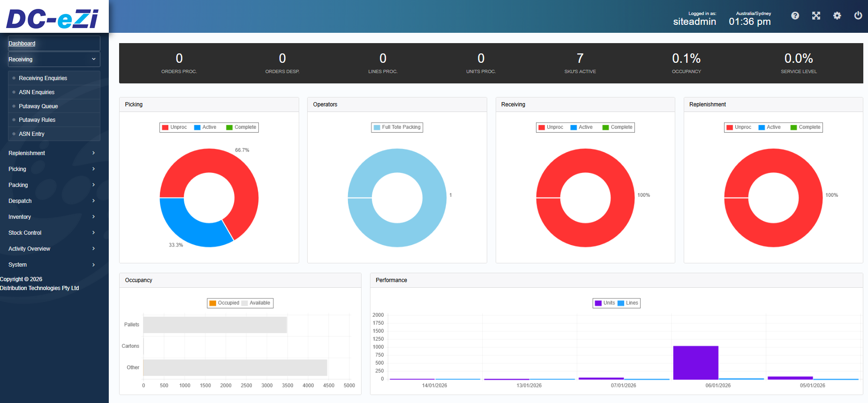Toggle the Complete legend in Replenishment chart

[x=805, y=127]
